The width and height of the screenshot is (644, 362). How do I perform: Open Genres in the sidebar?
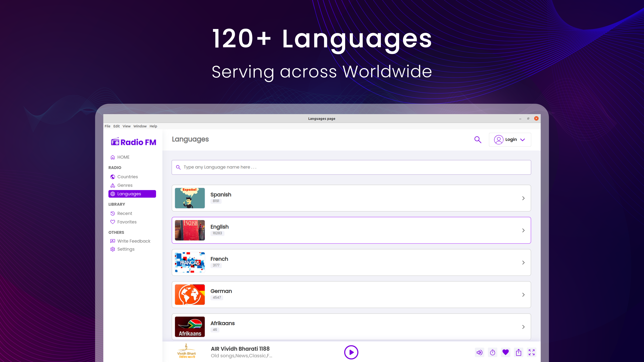(x=125, y=185)
